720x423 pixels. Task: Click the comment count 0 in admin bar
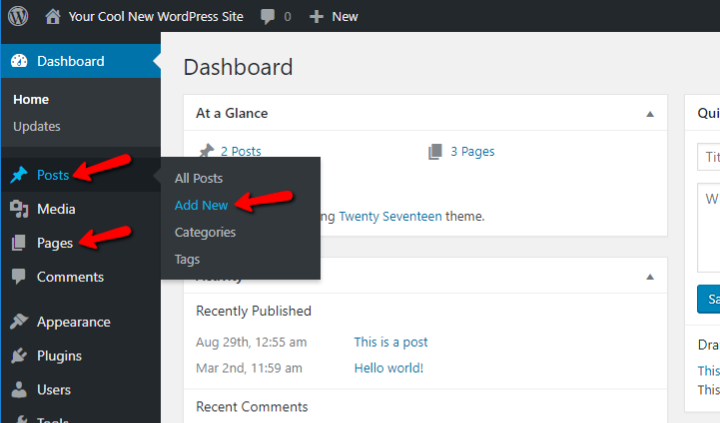pyautogui.click(x=287, y=17)
